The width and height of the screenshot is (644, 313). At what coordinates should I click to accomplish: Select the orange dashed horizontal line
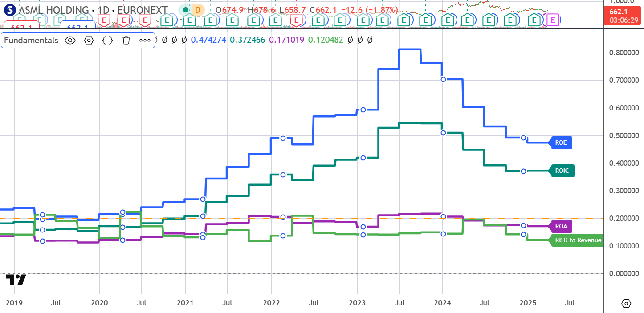pos(302,219)
